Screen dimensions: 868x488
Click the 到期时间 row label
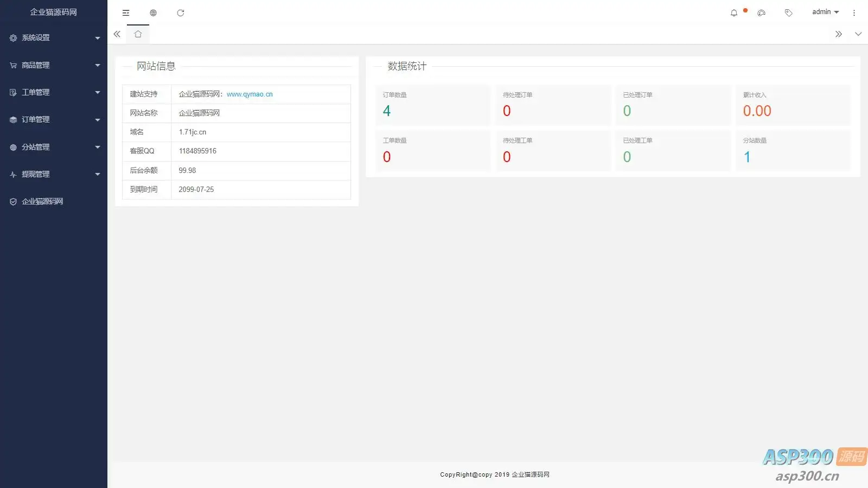click(x=144, y=189)
